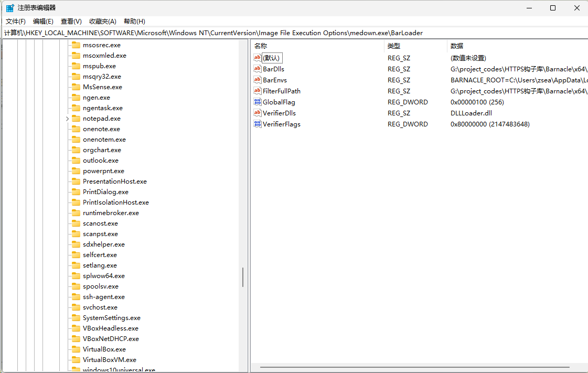This screenshot has width=588, height=373.
Task: Click REG_SZ type of VerifierDlls row
Action: tap(399, 113)
